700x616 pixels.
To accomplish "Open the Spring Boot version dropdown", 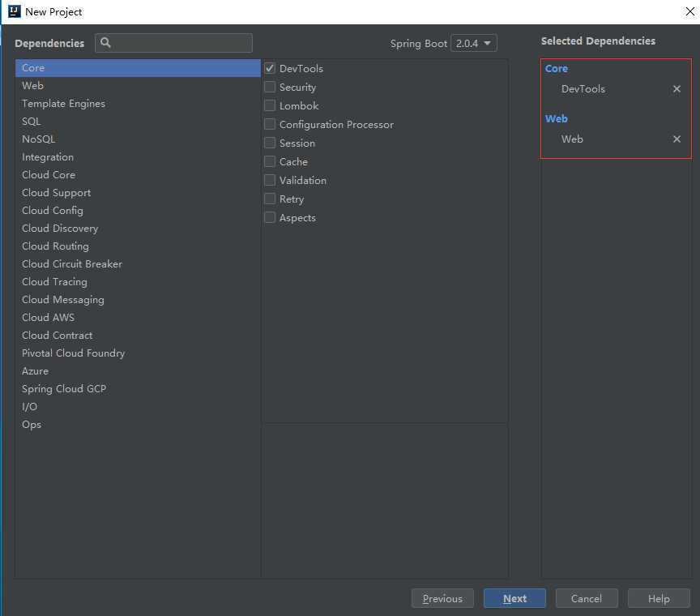I will [x=474, y=43].
